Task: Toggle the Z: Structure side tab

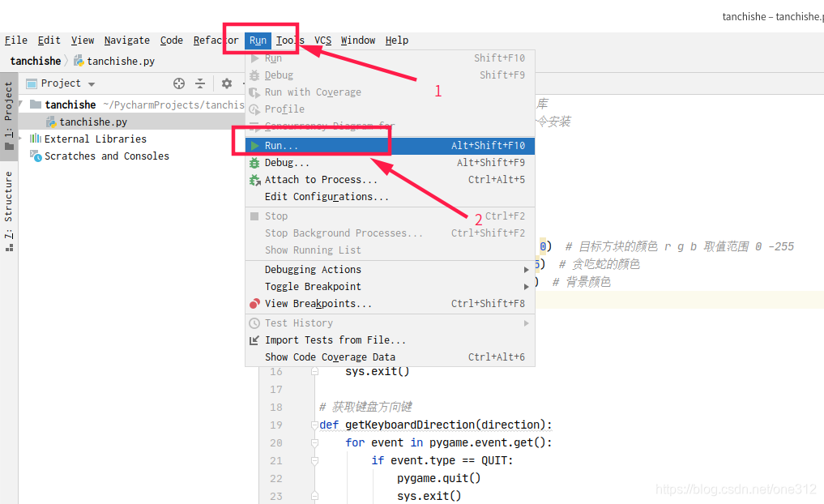Action: click(x=9, y=211)
